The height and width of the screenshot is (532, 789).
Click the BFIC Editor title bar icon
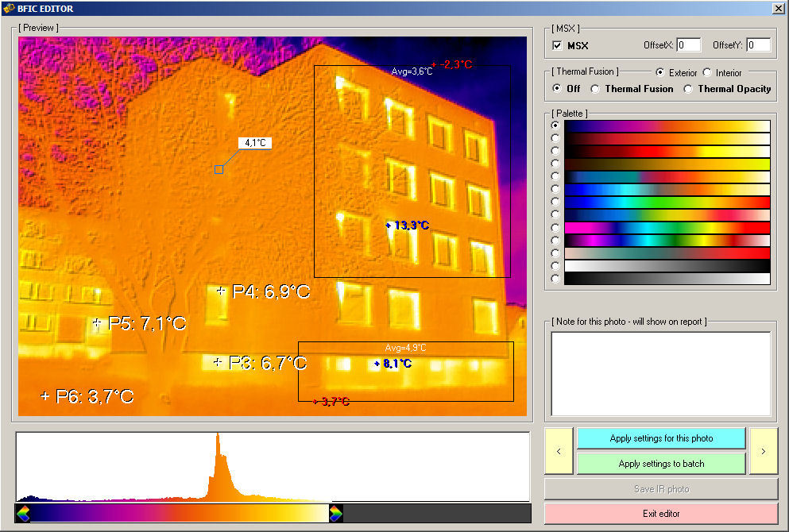click(8, 8)
